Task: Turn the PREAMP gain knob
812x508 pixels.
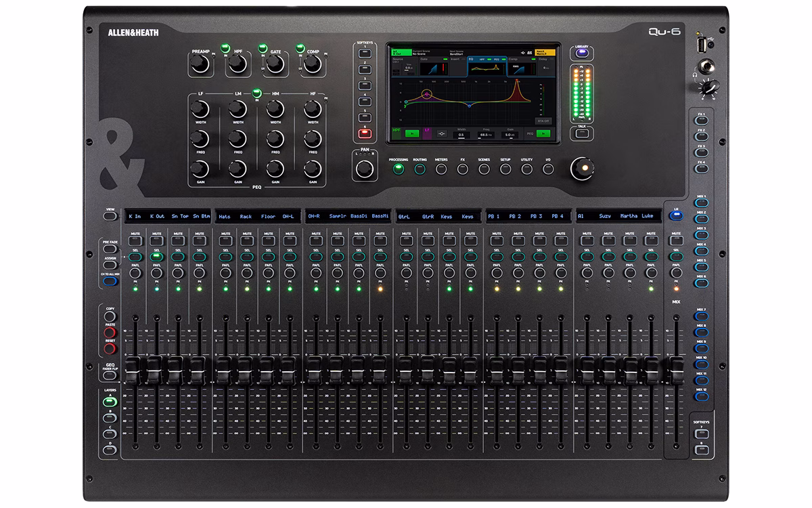Action: click(200, 64)
